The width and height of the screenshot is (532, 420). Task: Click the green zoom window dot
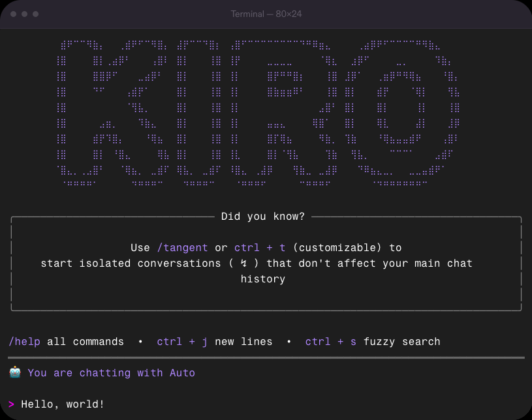click(x=36, y=14)
